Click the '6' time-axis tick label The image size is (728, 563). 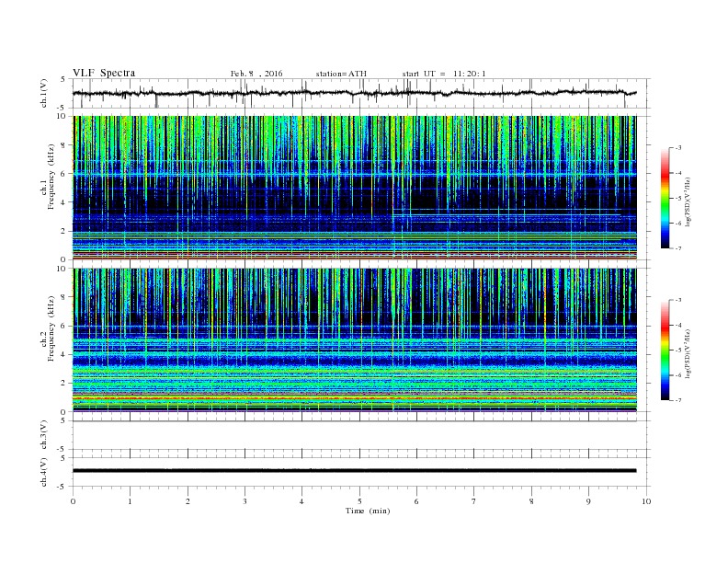(x=416, y=501)
